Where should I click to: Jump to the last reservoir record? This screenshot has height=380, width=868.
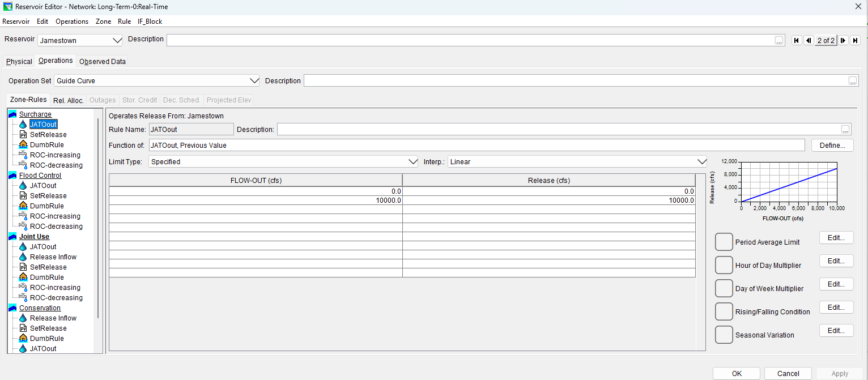pos(856,40)
